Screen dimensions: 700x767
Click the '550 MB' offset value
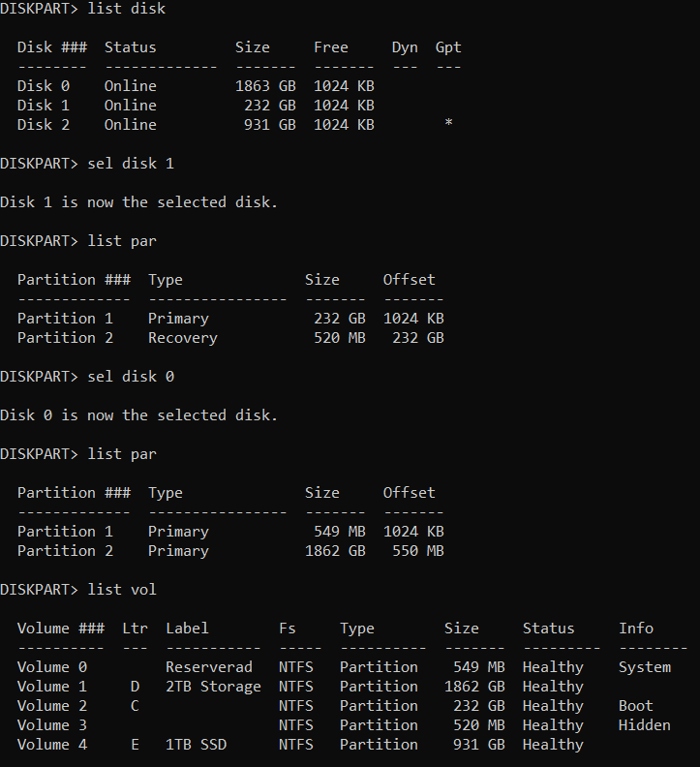click(417, 551)
